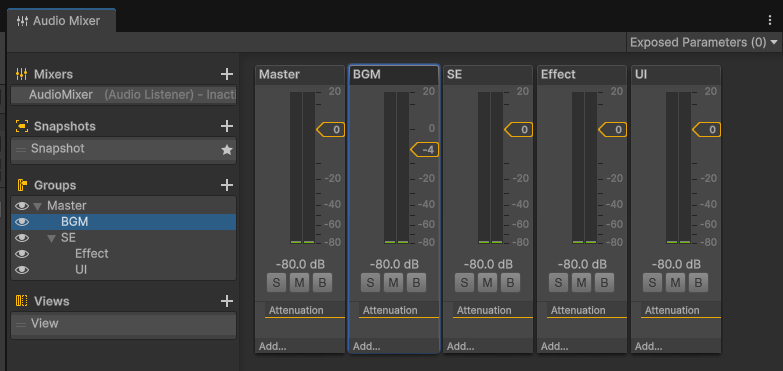Mute the BGM channel
The width and height of the screenshot is (783, 371).
click(393, 283)
